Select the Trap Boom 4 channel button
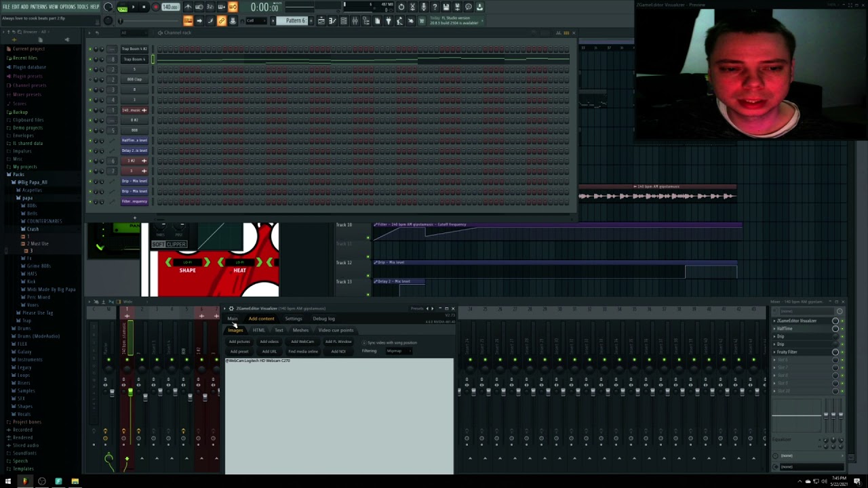 click(x=134, y=59)
